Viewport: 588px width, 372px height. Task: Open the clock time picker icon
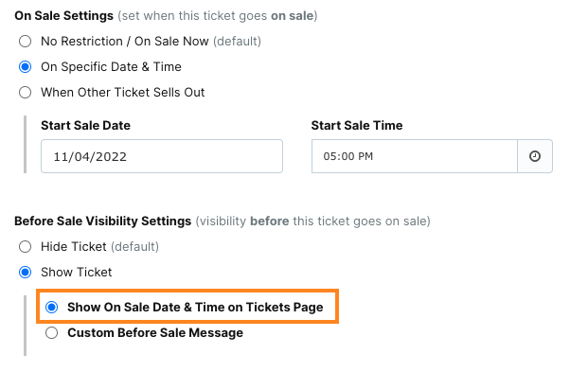click(x=535, y=156)
